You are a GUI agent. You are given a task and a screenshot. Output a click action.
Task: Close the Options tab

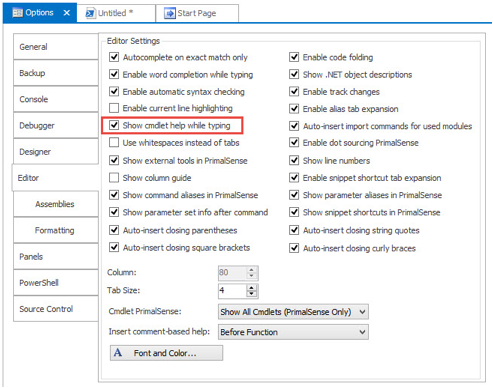[67, 13]
